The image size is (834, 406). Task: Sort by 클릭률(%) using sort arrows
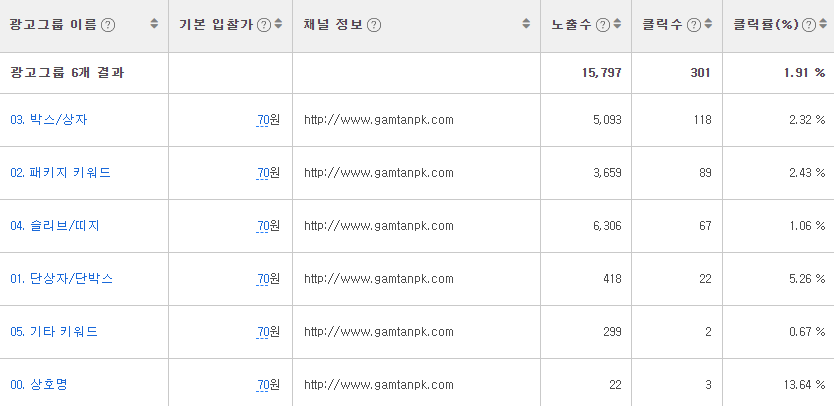click(x=823, y=24)
